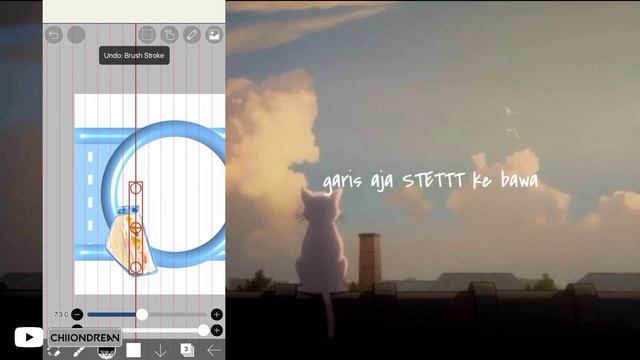Tap the greyed-out Redo button
This screenshot has width=640, height=360.
(76, 35)
